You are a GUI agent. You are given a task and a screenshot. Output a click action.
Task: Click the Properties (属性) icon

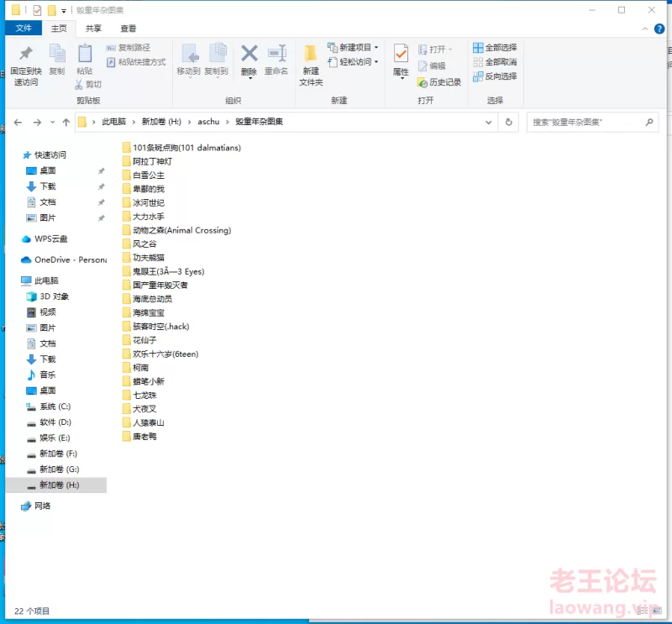(401, 54)
